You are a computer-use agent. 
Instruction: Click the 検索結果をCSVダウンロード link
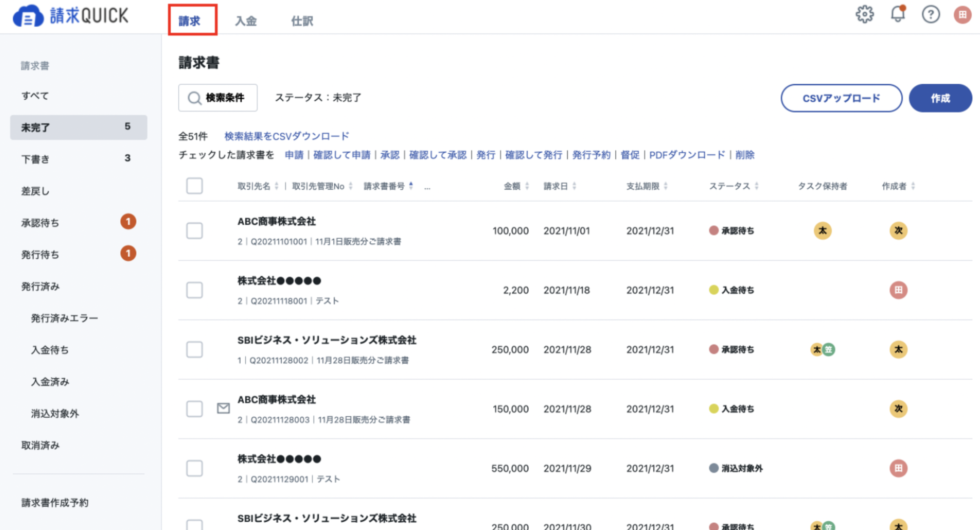[287, 136]
